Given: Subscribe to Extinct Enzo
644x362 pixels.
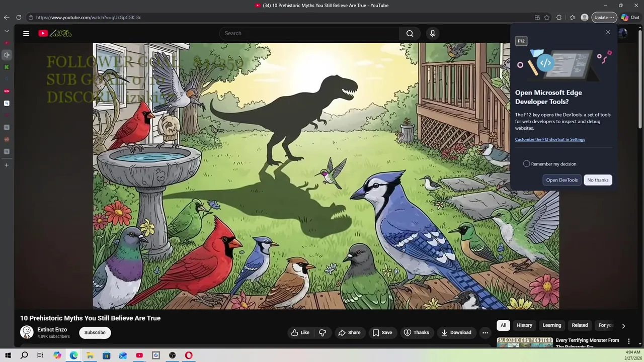Looking at the screenshot, I should click(95, 332).
